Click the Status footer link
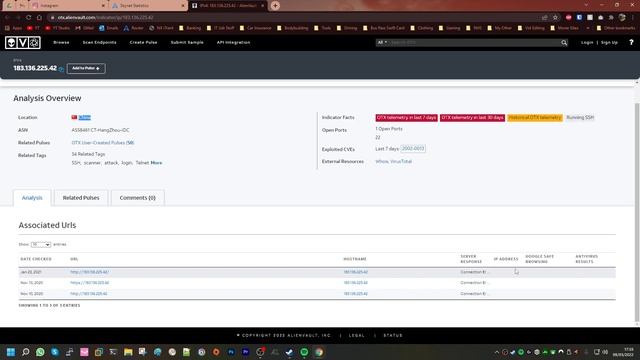The image size is (640, 360). 393,336
